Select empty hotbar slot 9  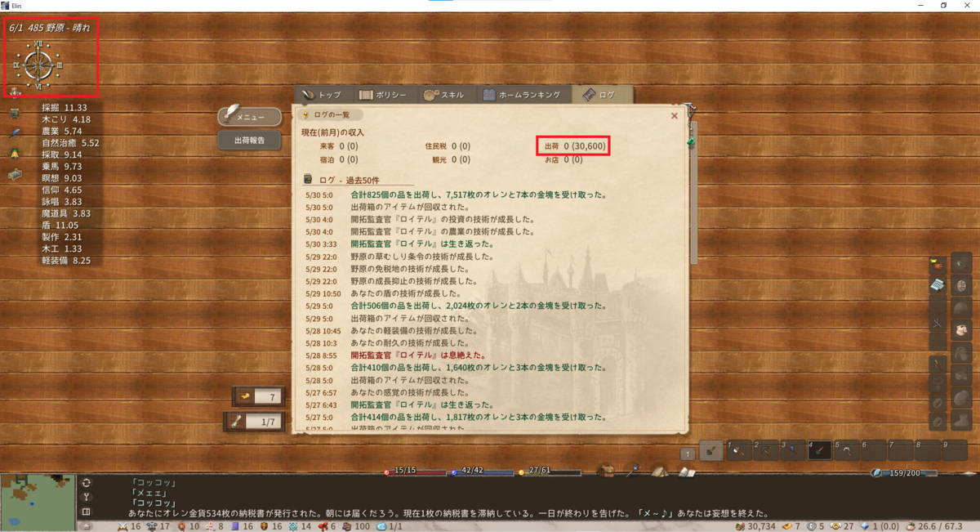tap(955, 449)
